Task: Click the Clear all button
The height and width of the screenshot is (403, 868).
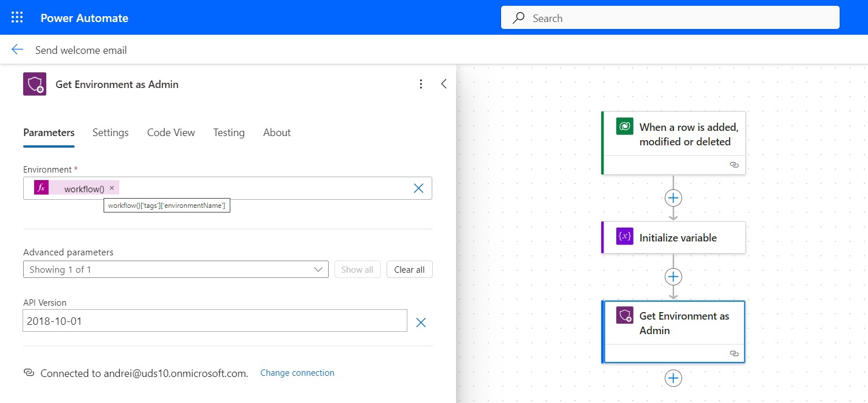Action: point(409,269)
